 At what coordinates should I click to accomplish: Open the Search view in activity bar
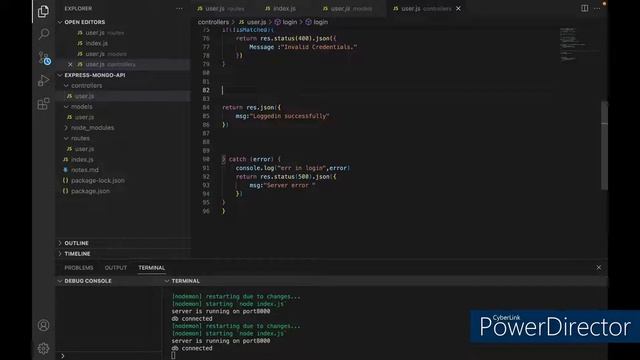(x=43, y=34)
